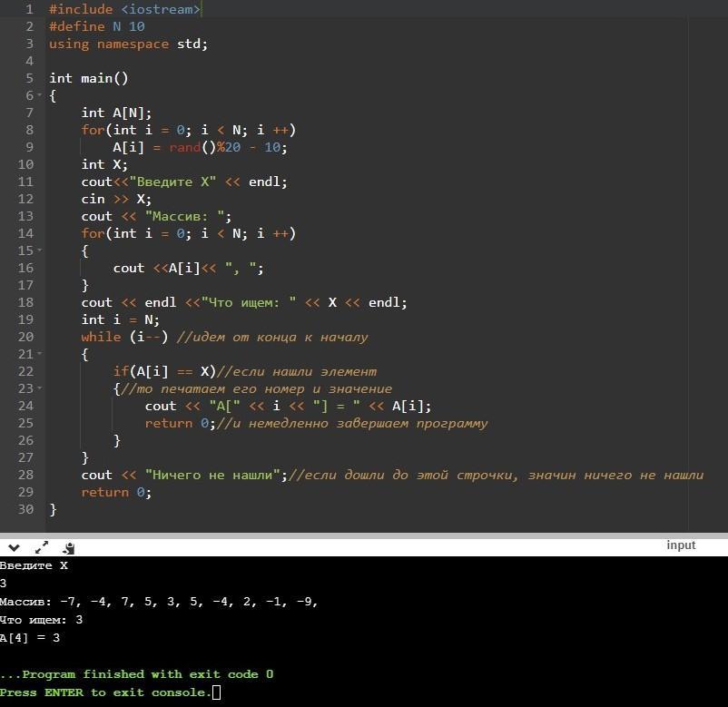Click line number 1 in the gutter
The image size is (728, 707).
29,9
